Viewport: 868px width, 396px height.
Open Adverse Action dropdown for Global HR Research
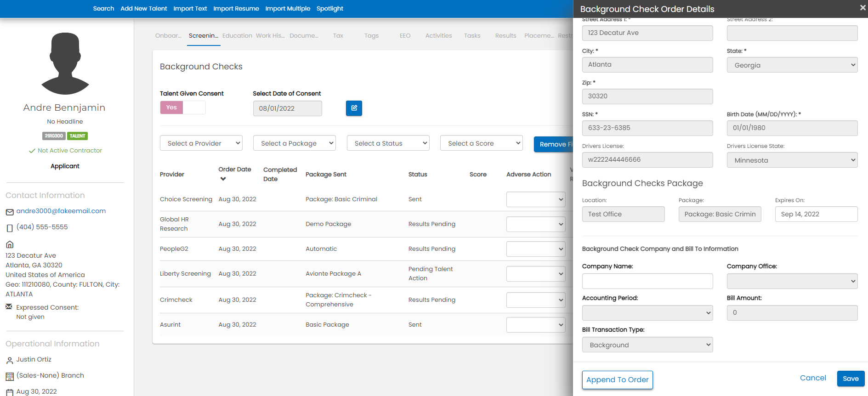tap(536, 224)
